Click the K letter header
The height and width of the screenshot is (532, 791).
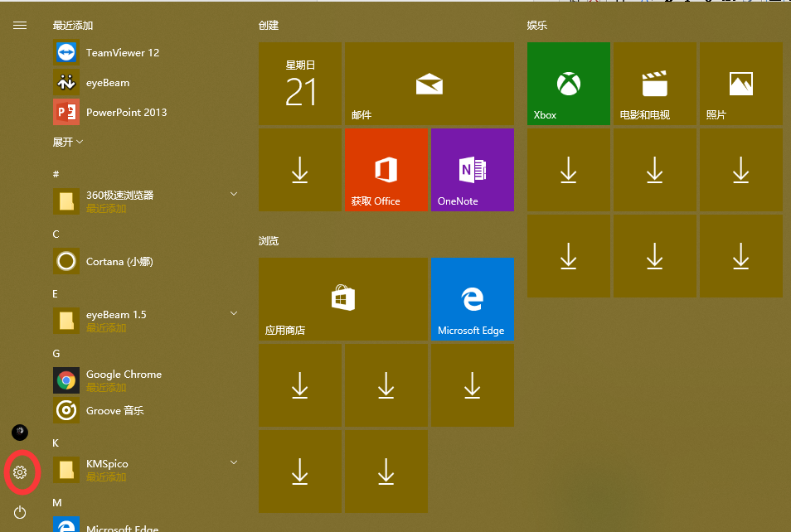coord(56,443)
